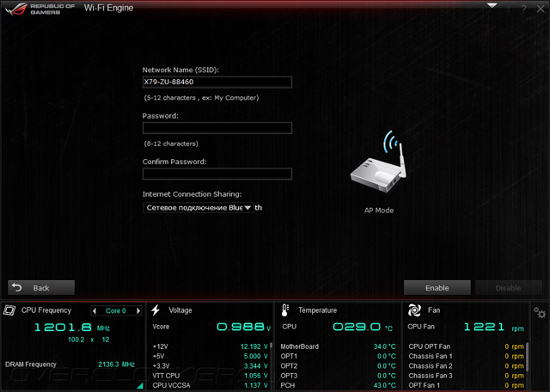550x392 pixels.
Task: Go Back to previous screen
Action: point(41,288)
